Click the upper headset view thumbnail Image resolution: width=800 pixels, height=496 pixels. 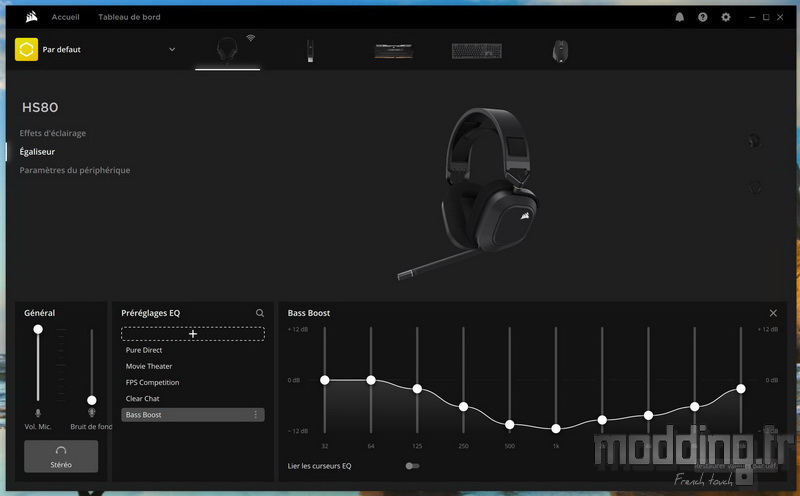tap(754, 141)
